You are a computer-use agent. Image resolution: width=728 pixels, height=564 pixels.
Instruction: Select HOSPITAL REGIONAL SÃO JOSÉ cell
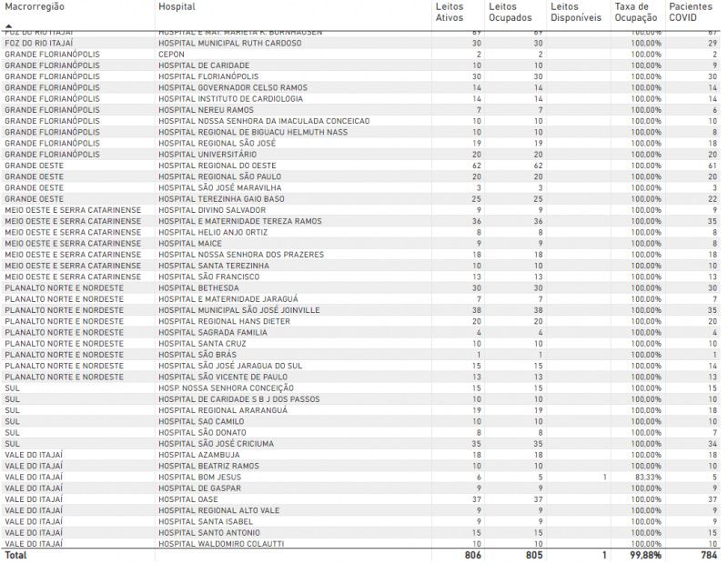[217, 144]
